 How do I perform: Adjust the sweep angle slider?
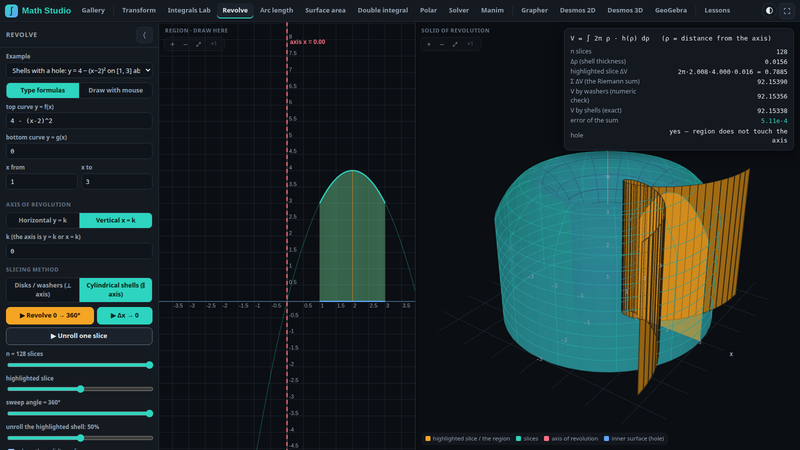click(x=79, y=414)
